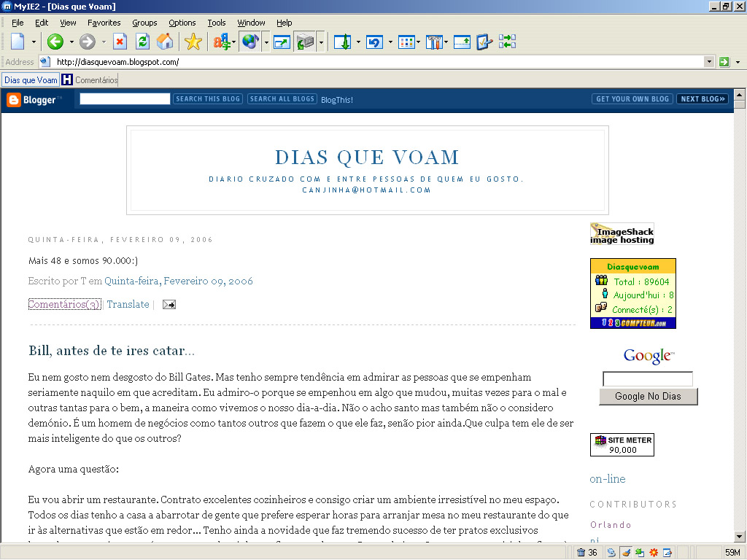Click the green Back arrow button
747x560 pixels.
coord(55,42)
